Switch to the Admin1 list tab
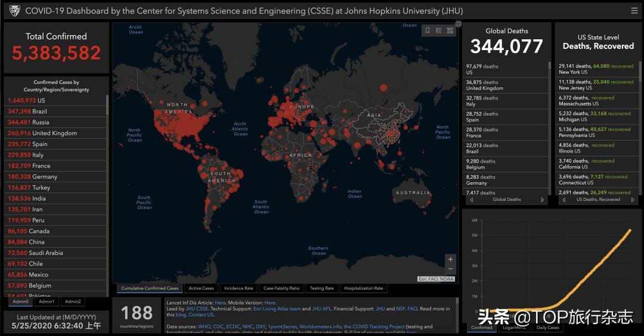The height and width of the screenshot is (336, 644). (47, 301)
